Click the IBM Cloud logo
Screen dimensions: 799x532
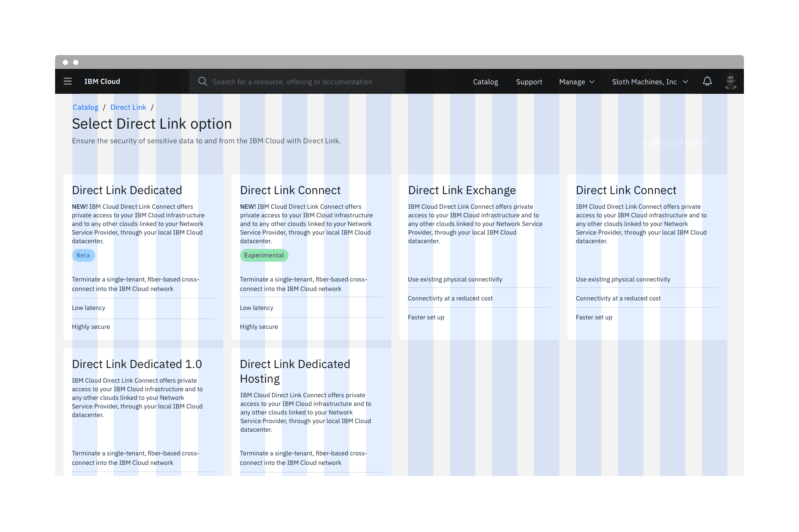click(x=102, y=81)
